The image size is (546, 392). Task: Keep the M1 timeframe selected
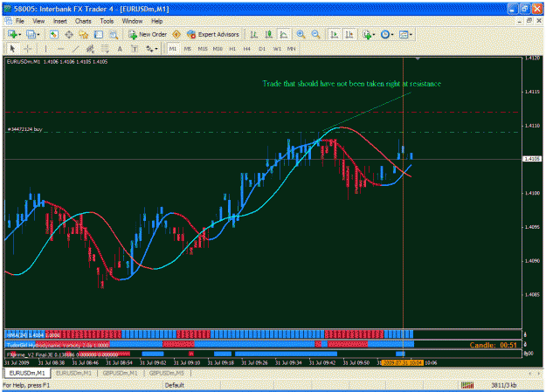tap(173, 49)
